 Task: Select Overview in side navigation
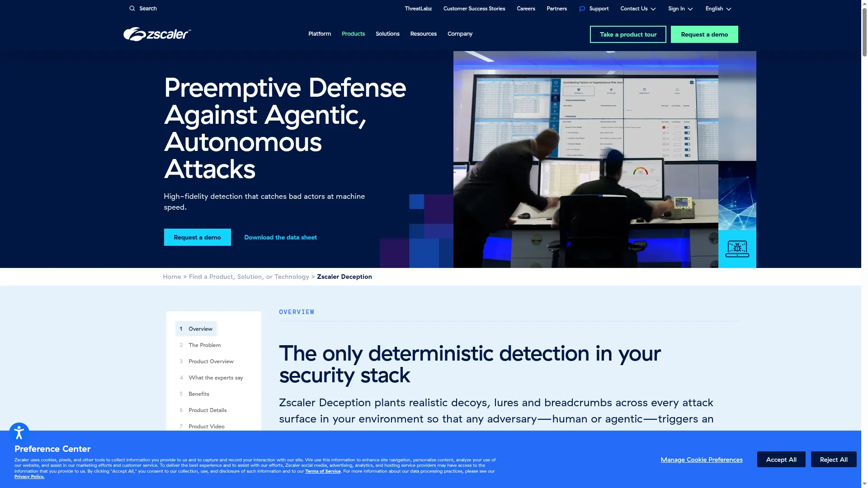(x=196, y=329)
